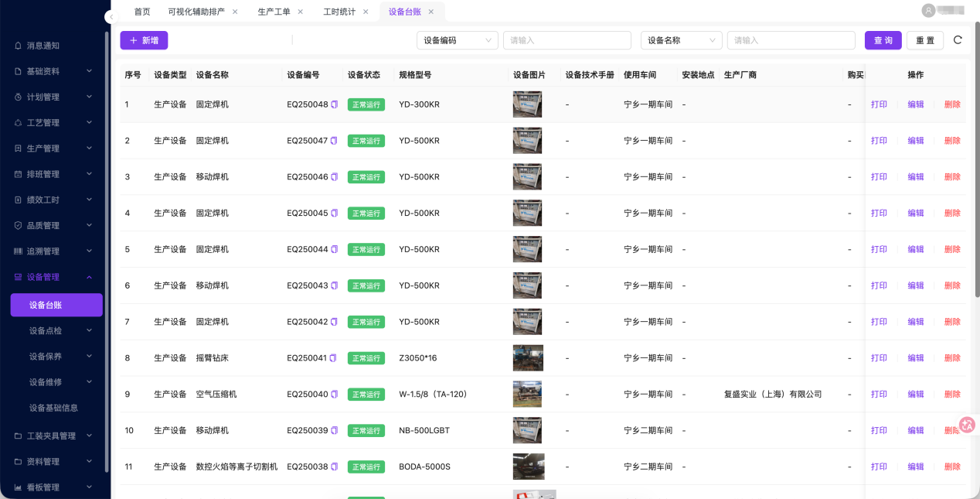Image resolution: width=980 pixels, height=499 pixels.
Task: Click the input field after 设备编码
Action: 567,40
